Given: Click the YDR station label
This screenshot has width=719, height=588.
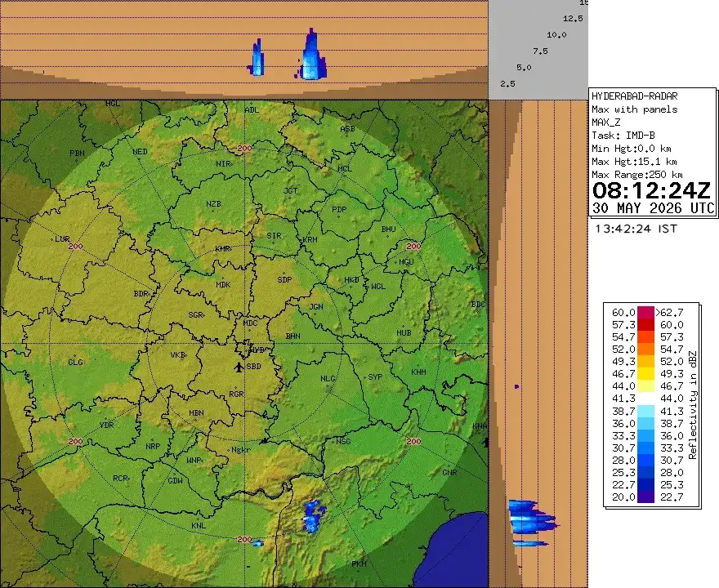Looking at the screenshot, I should [x=106, y=425].
